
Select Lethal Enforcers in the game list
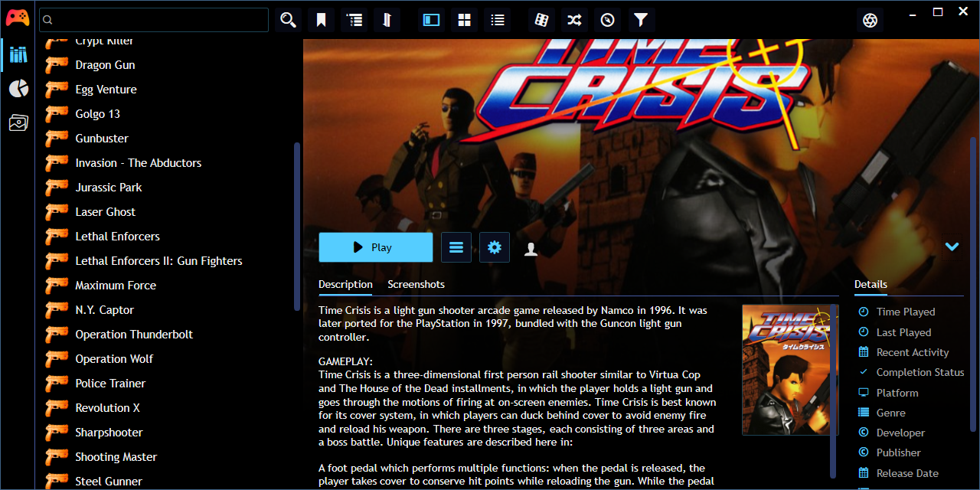(x=117, y=237)
